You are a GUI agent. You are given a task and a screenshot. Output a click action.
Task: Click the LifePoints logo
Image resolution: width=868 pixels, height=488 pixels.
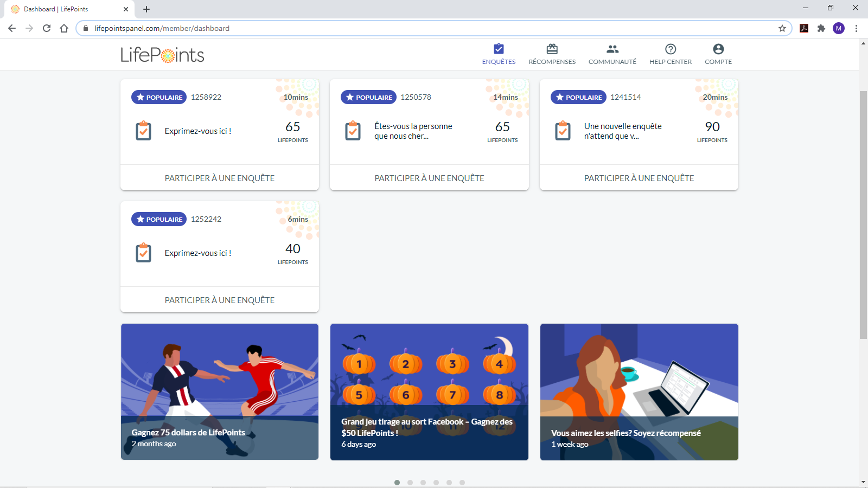[162, 55]
